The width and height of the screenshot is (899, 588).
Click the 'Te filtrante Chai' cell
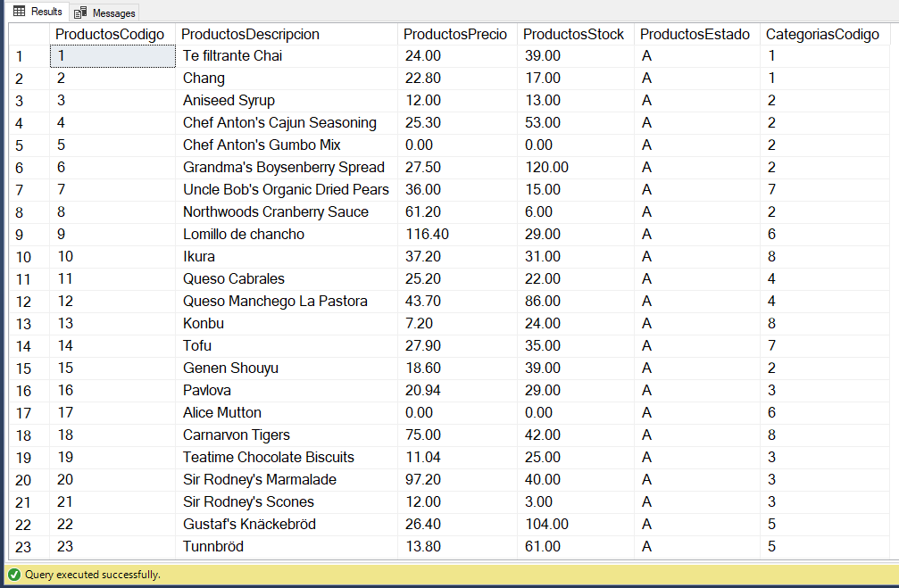pos(287,56)
